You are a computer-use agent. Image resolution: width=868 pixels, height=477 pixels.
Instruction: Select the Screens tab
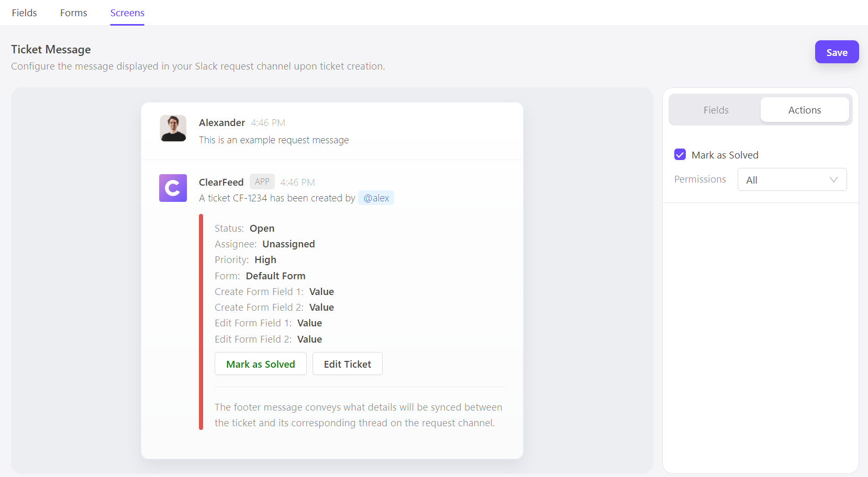coord(127,13)
